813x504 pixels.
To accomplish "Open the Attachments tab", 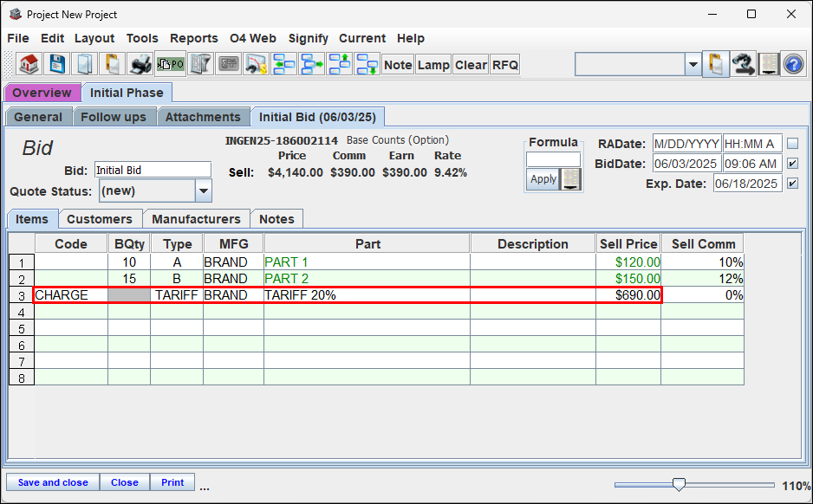I will (203, 117).
